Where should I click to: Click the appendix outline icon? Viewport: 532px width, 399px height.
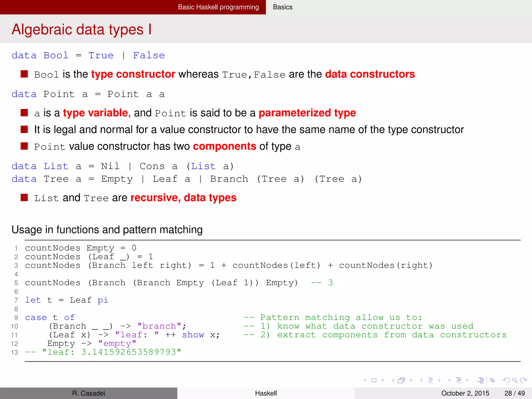pyautogui.click(x=492, y=380)
